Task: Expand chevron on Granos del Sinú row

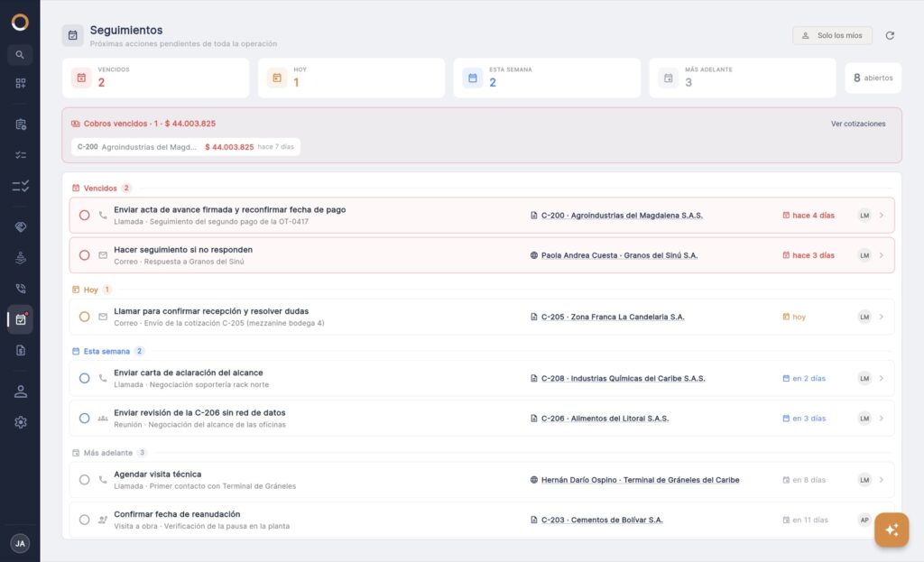Action: pos(882,255)
